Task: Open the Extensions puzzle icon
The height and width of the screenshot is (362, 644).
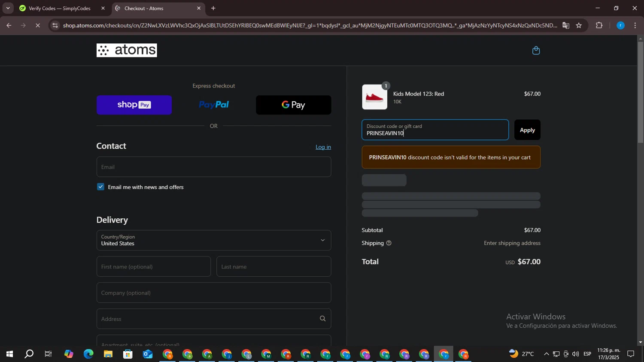Action: click(599, 26)
